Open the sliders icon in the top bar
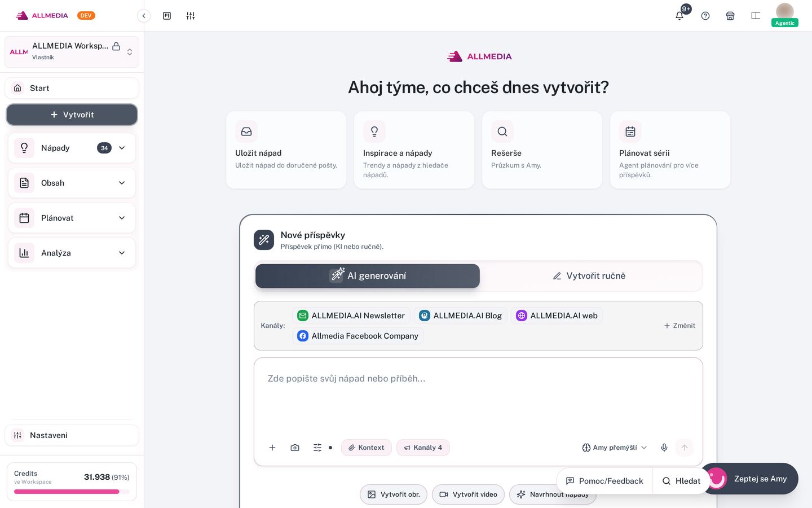Screen dimensions: 812x508 click(x=191, y=16)
